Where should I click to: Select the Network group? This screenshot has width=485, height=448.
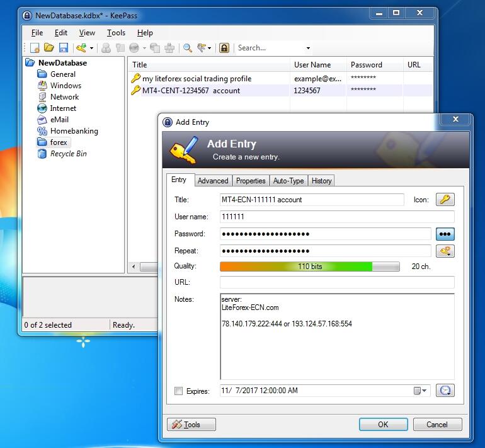tap(64, 97)
